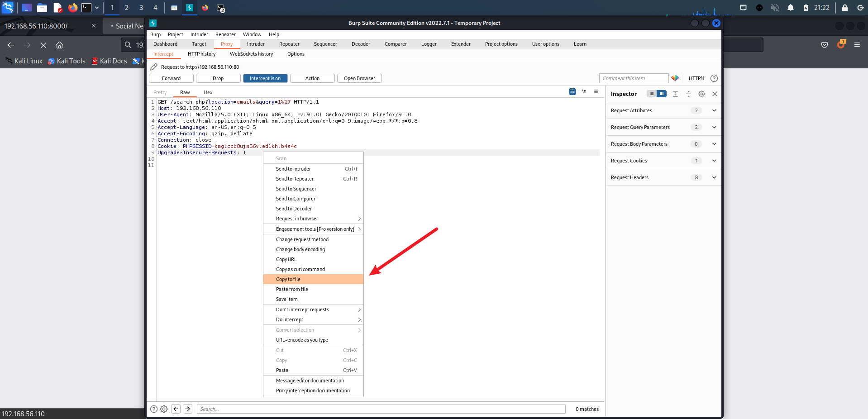
Task: Open terminal launcher in top panel
Action: point(86,7)
